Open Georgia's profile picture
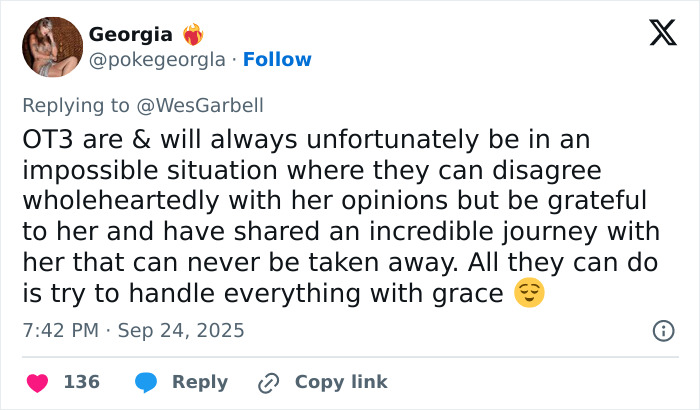This screenshot has width=700, height=410. [x=51, y=47]
